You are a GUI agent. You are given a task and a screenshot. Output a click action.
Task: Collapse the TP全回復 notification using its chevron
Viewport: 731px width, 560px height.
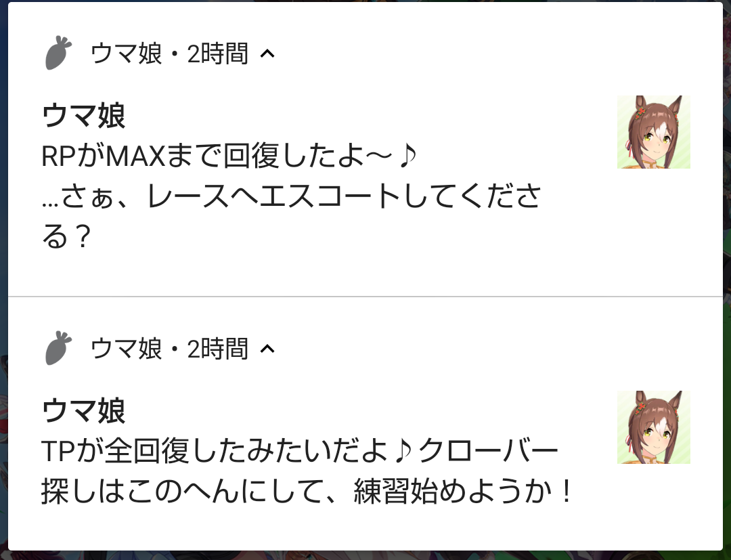click(267, 349)
